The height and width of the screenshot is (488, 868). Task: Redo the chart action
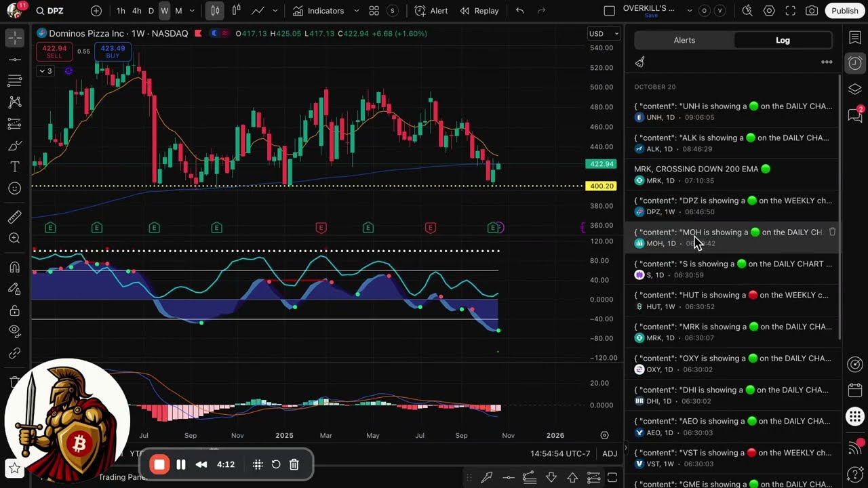point(541,11)
